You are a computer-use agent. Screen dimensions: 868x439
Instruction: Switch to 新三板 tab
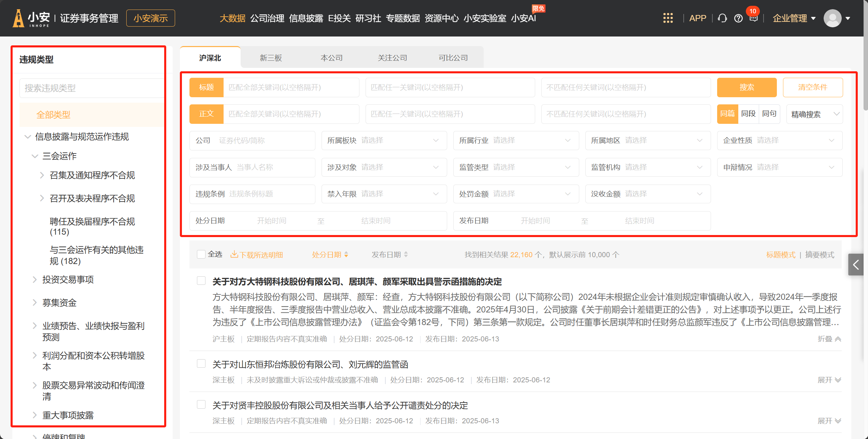point(271,58)
